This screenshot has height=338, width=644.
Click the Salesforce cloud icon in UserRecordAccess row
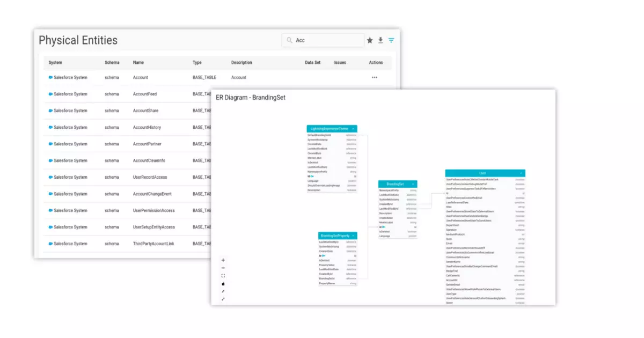(51, 177)
